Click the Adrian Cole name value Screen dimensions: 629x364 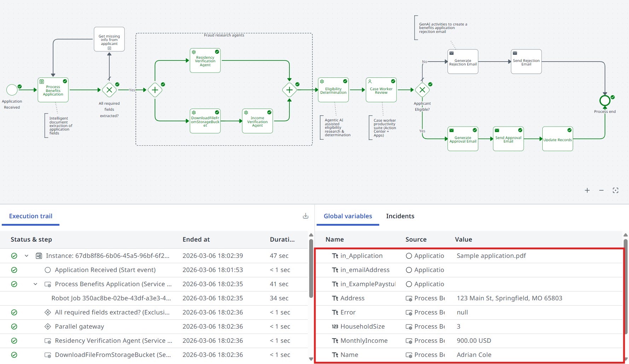(x=474, y=355)
